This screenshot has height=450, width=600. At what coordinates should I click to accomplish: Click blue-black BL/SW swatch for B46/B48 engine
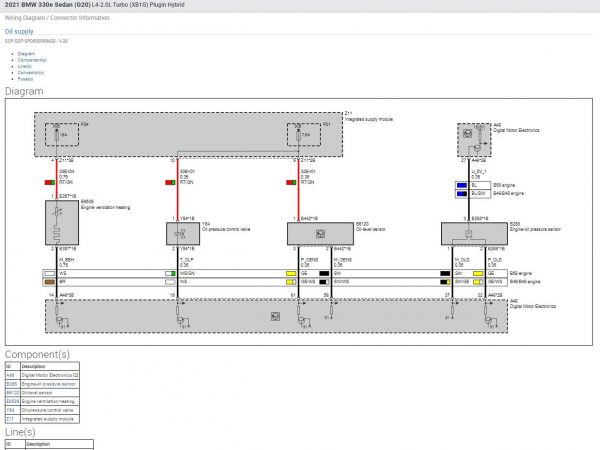click(x=462, y=194)
